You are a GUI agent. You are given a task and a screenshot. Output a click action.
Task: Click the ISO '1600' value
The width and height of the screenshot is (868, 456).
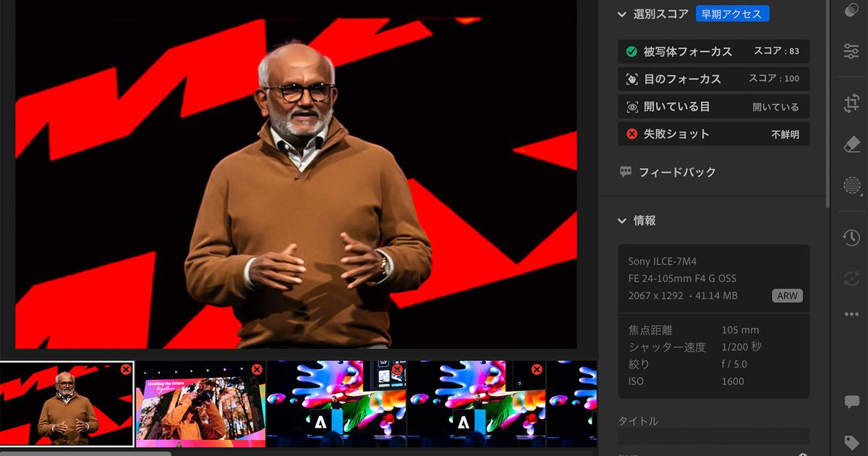(x=733, y=381)
